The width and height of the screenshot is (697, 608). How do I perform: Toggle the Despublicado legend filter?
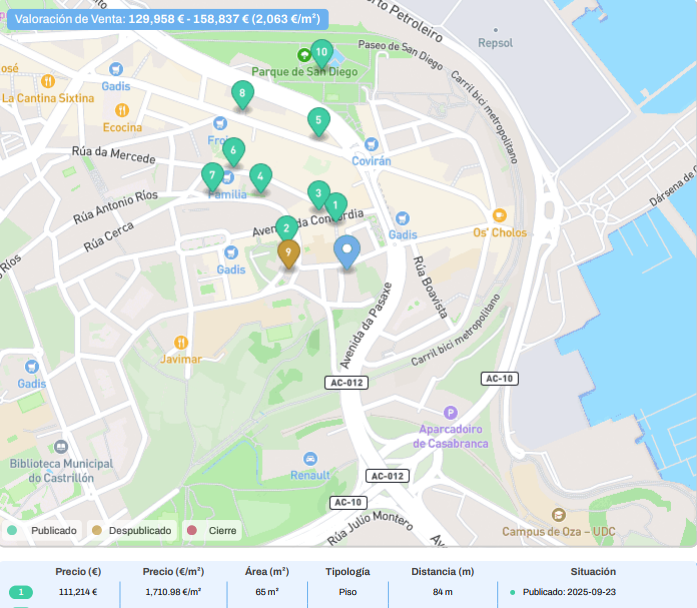tap(130, 530)
